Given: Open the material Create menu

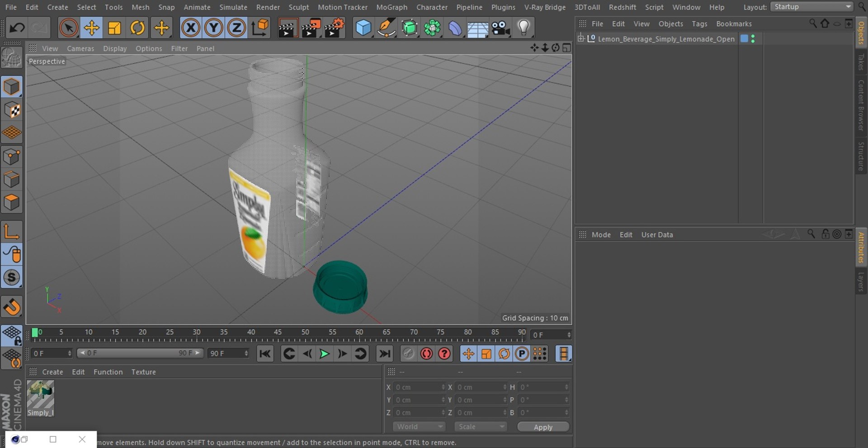Looking at the screenshot, I should pos(52,372).
